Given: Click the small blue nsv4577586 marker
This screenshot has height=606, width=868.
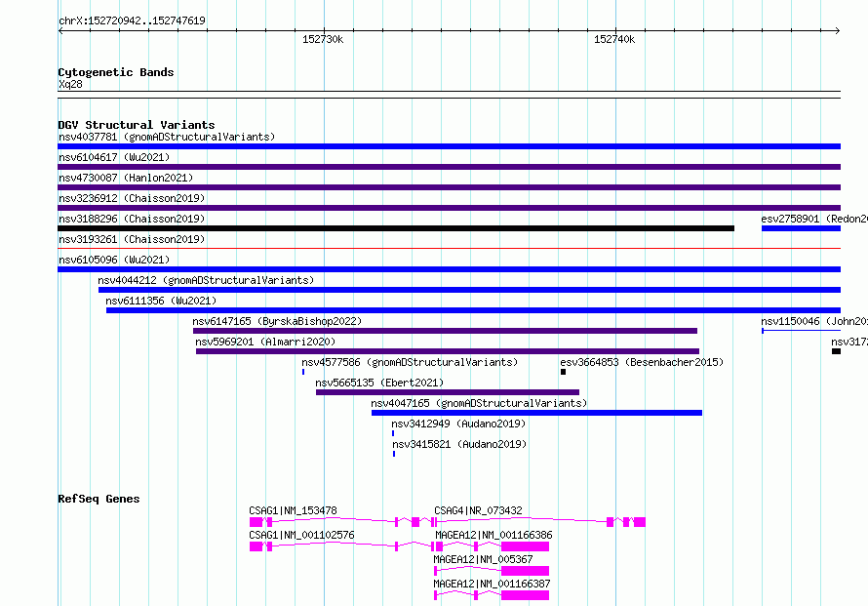Looking at the screenshot, I should pyautogui.click(x=303, y=372).
